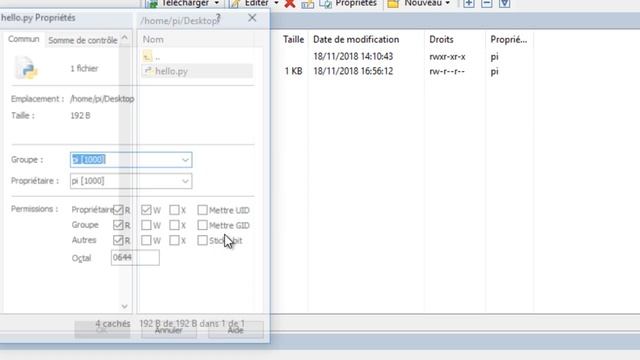Open the Télécharger dropdown arrow

[217, 3]
